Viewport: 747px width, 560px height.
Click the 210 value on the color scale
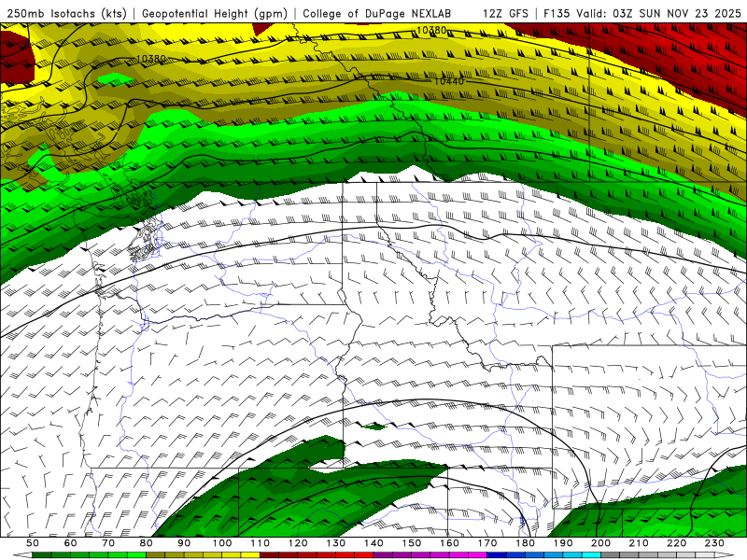point(639,543)
